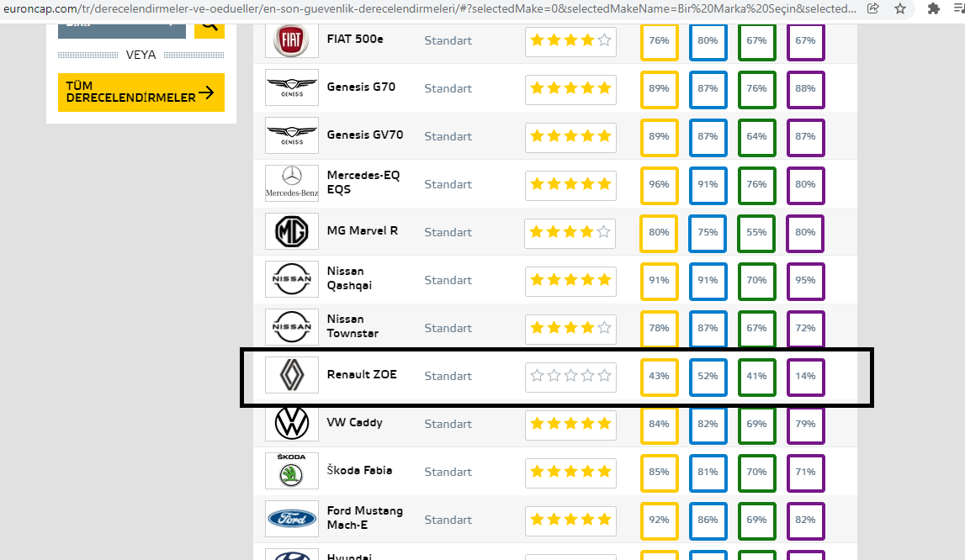Click Renault ZOE zero-star rating box
Image resolution: width=965 pixels, height=560 pixels.
570,375
